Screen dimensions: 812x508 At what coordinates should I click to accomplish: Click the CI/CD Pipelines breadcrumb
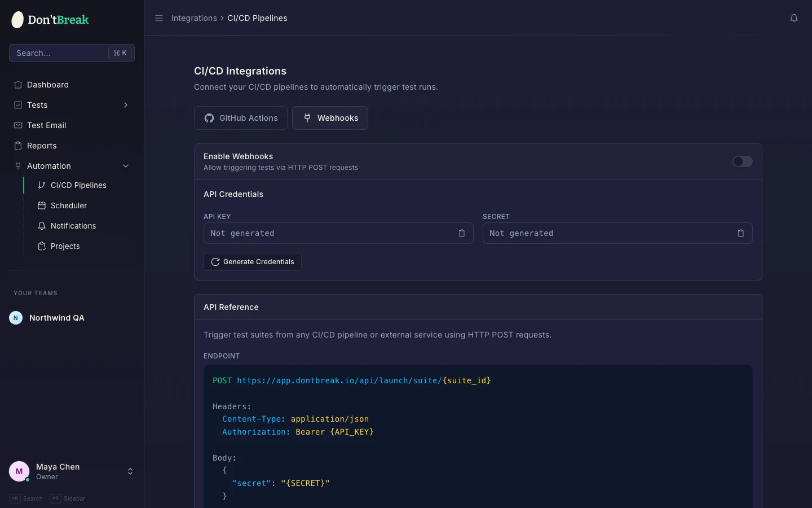click(257, 18)
